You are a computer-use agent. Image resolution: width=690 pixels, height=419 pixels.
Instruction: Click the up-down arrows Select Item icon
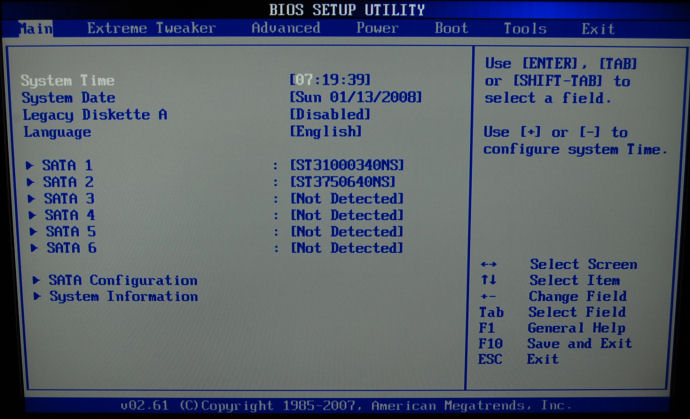tap(488, 280)
